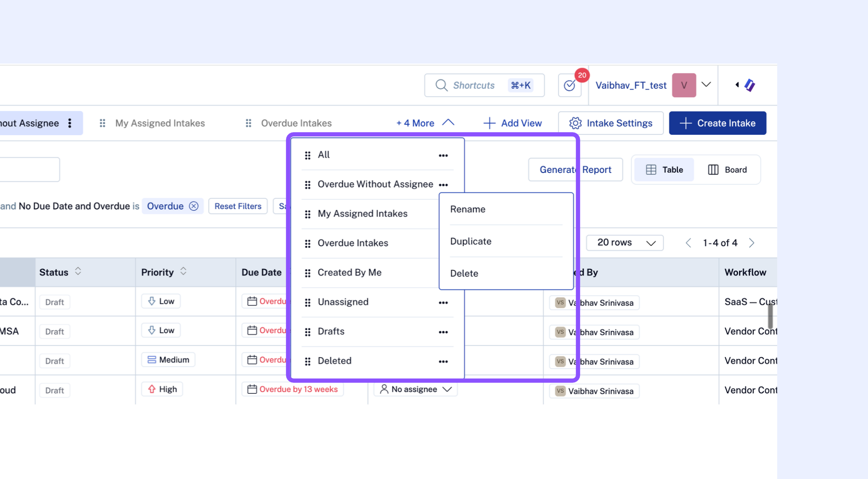The height and width of the screenshot is (479, 868).
Task: Click the drag handle beside the My Assigned Intakes tab
Action: click(103, 123)
